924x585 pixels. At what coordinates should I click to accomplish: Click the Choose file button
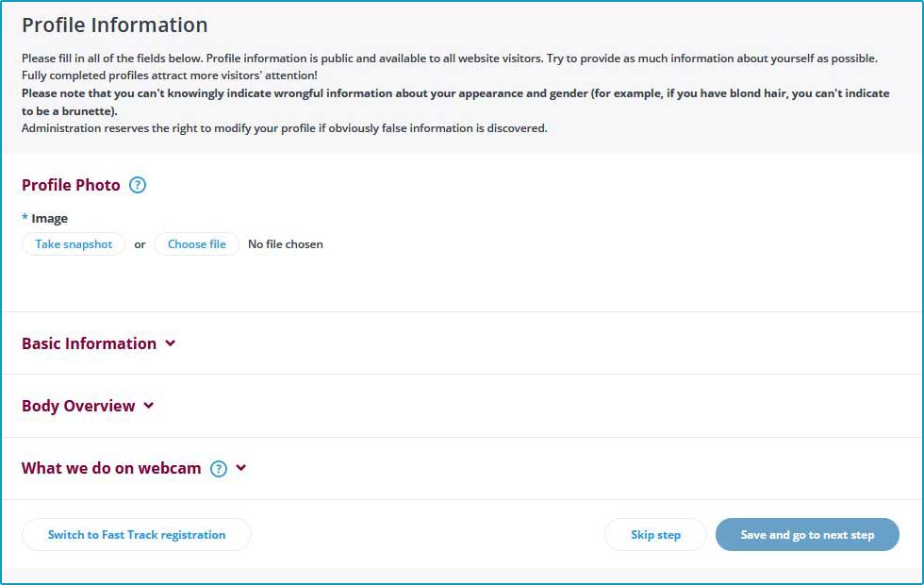point(196,244)
